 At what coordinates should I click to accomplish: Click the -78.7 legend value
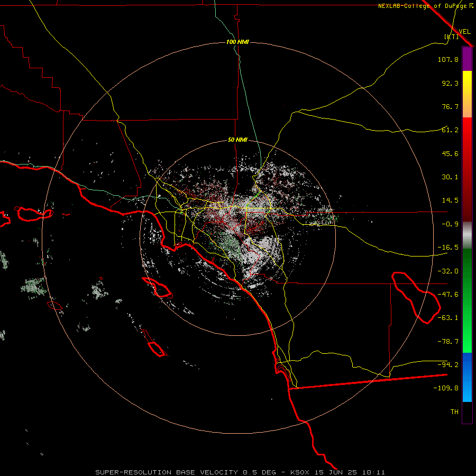click(448, 342)
